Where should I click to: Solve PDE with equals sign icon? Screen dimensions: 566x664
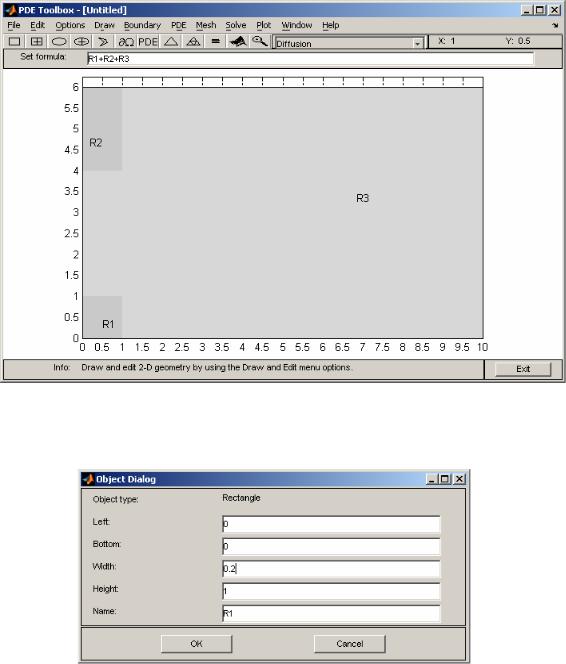(215, 42)
